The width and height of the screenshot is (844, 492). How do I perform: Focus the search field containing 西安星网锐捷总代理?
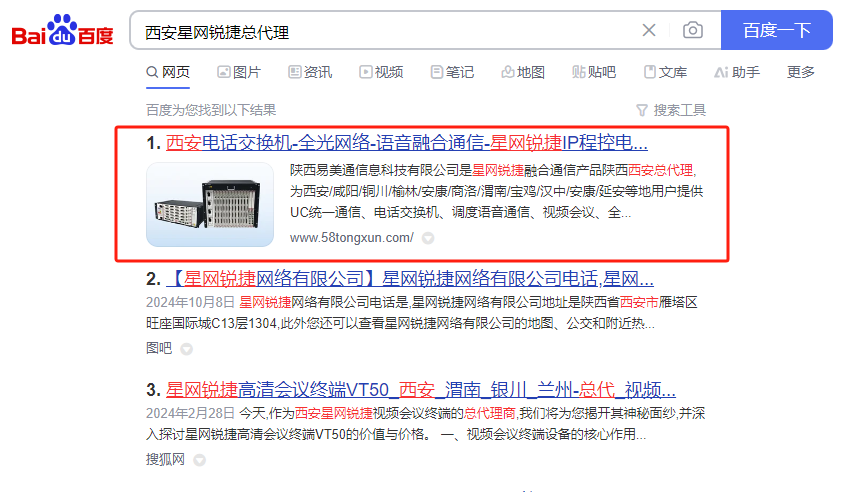click(x=388, y=32)
